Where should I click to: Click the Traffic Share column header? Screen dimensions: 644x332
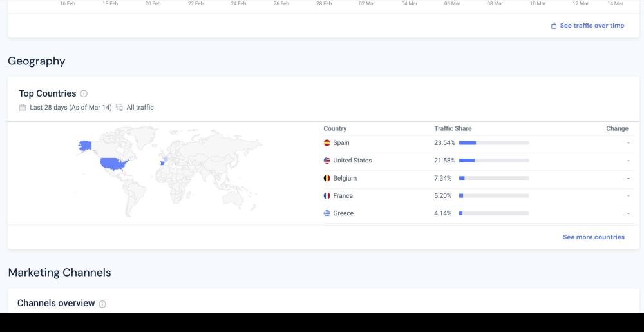pos(453,129)
